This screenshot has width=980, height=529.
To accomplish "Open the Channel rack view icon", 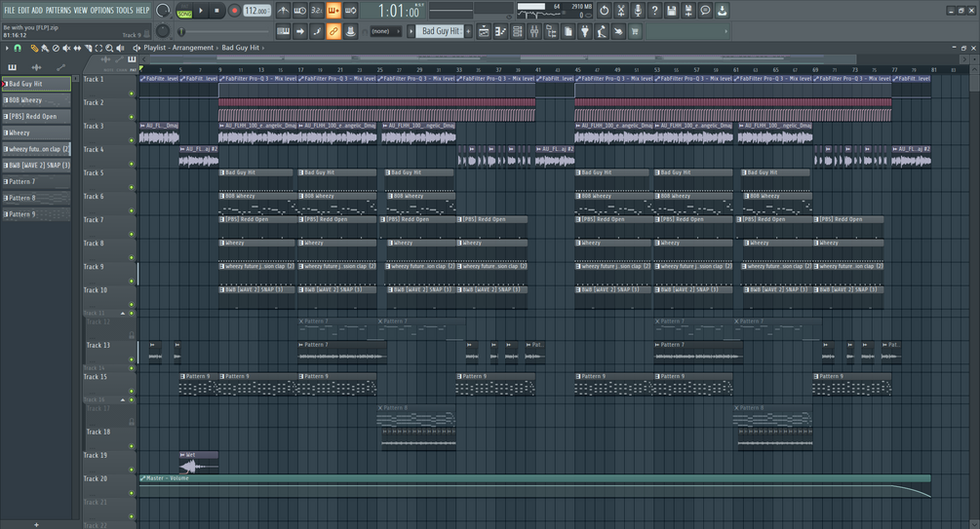I will tap(518, 31).
